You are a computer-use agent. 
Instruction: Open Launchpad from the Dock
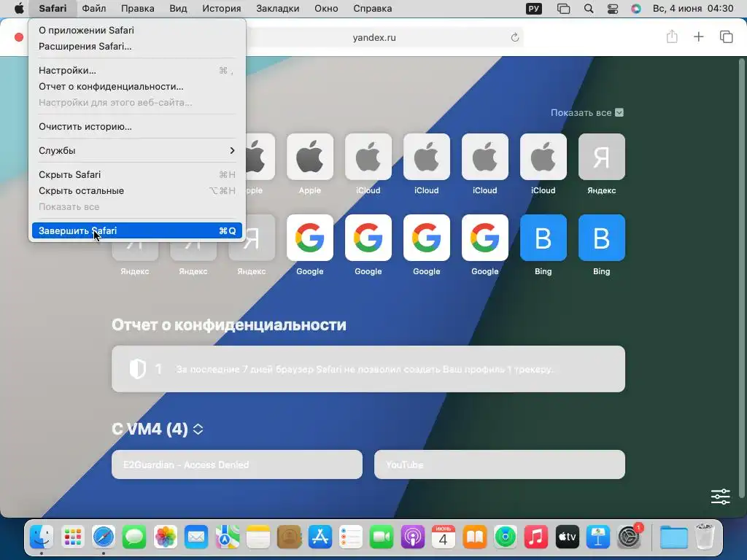pyautogui.click(x=72, y=537)
